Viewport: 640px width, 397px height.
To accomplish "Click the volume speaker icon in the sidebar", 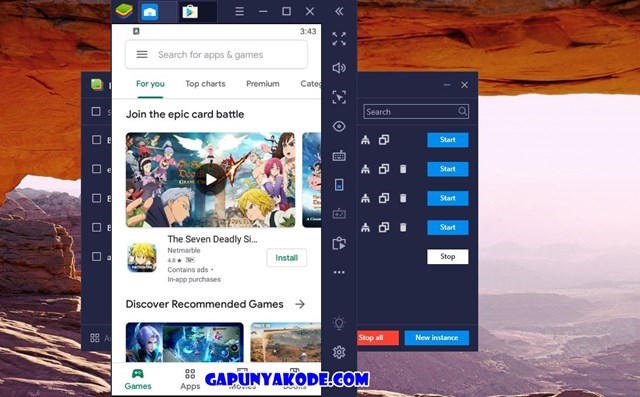I will (x=339, y=68).
